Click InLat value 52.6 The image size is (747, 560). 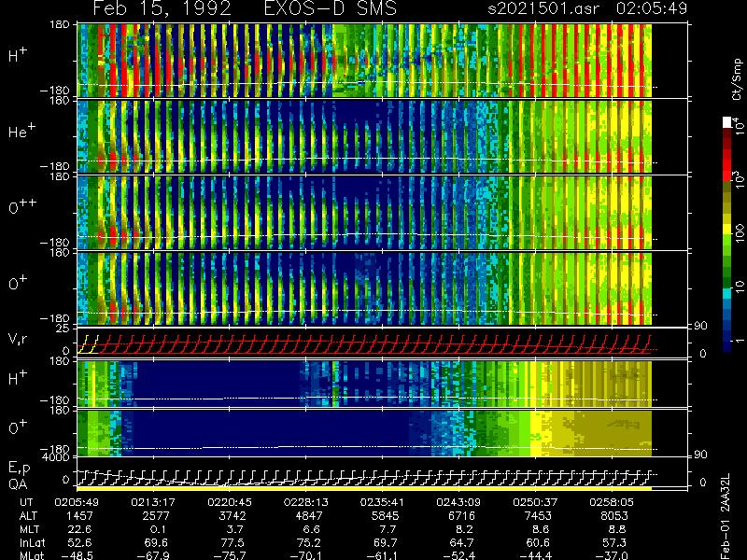pos(80,542)
